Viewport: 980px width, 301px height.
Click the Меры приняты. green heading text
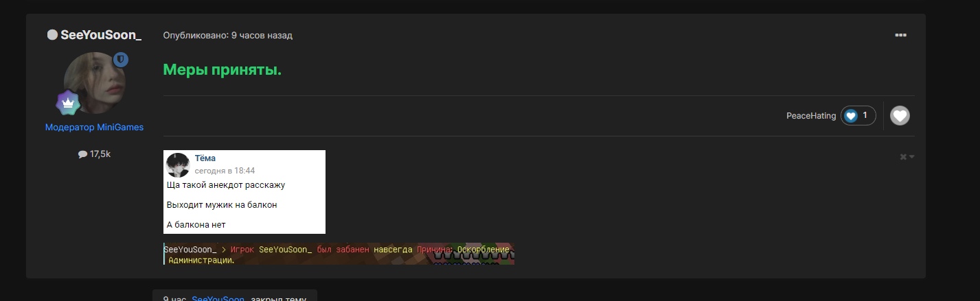(x=223, y=70)
